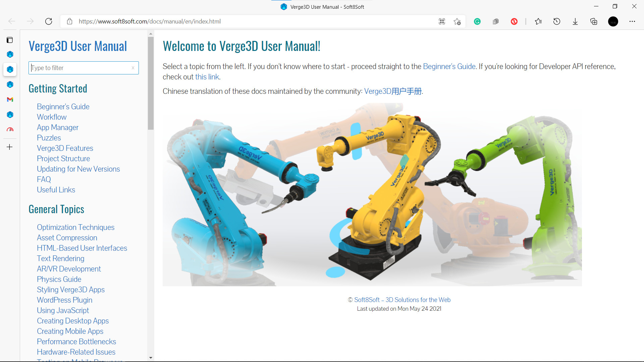
Task: Click the sidebar scroll down arrow
Action: 151,358
